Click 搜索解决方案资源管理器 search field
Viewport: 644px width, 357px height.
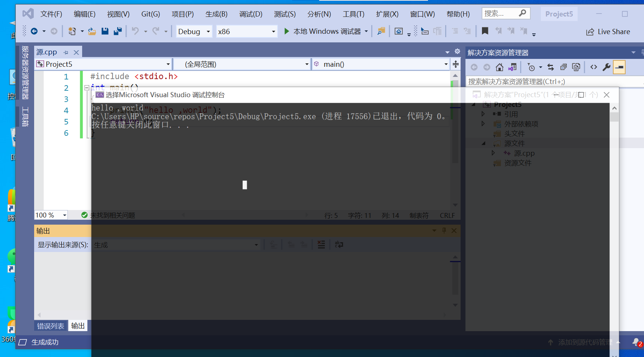point(554,81)
